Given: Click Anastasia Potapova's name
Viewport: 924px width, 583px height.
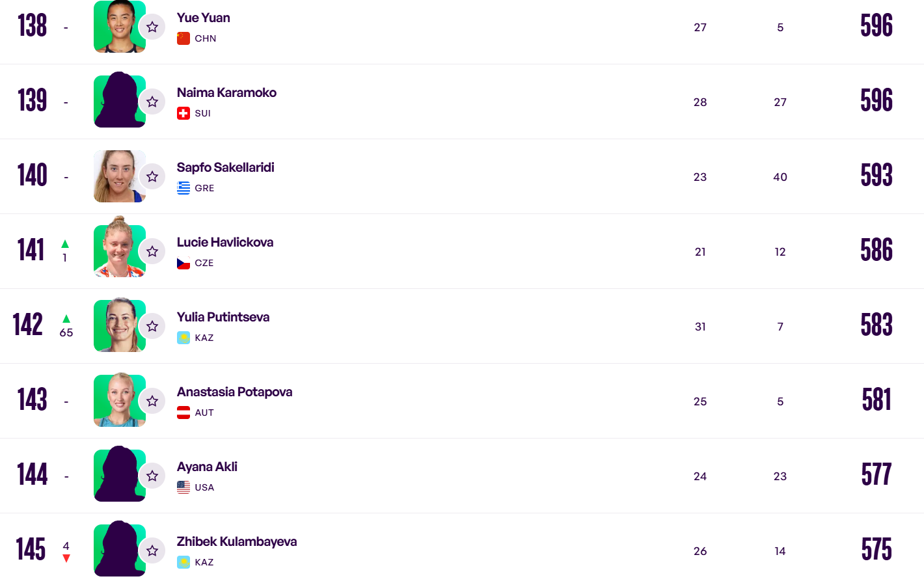Looking at the screenshot, I should [x=234, y=392].
